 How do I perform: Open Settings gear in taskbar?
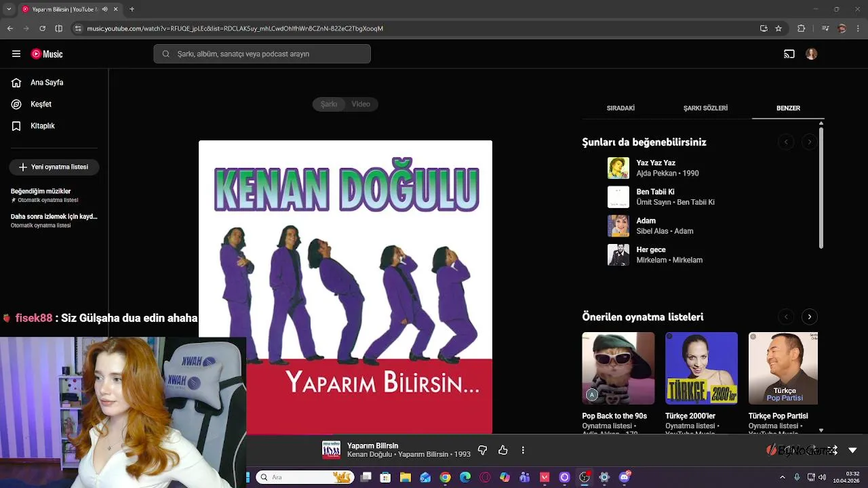[604, 477]
